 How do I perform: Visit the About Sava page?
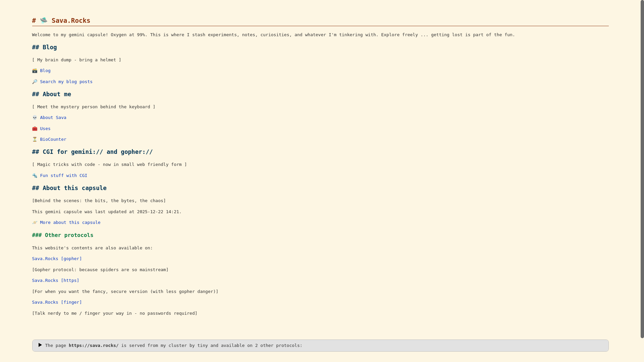coord(53,118)
